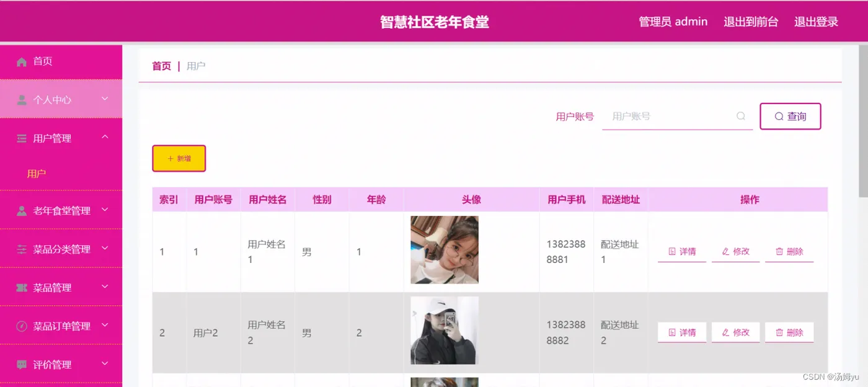Screen dimensions: 868x387
Task: Click the magnifier icon inside 用户账号 search field
Action: pos(741,116)
